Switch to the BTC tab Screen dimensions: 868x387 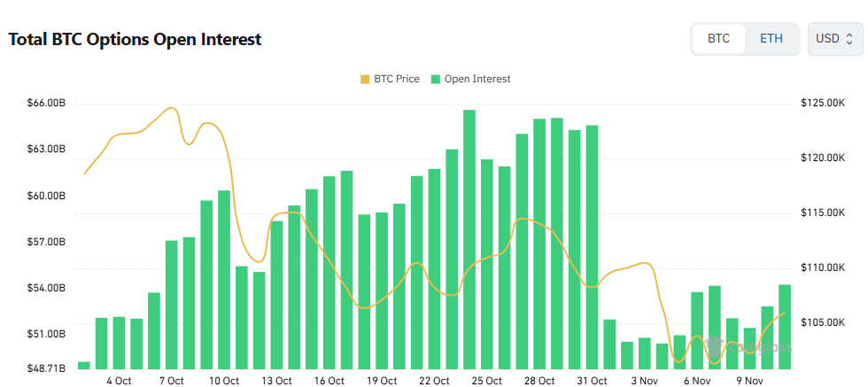(718, 39)
